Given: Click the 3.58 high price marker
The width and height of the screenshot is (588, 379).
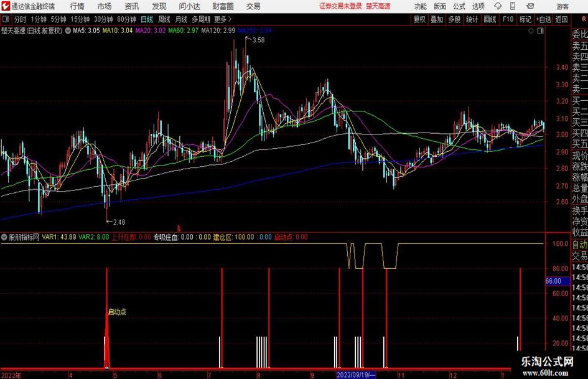Looking at the screenshot, I should (258, 40).
